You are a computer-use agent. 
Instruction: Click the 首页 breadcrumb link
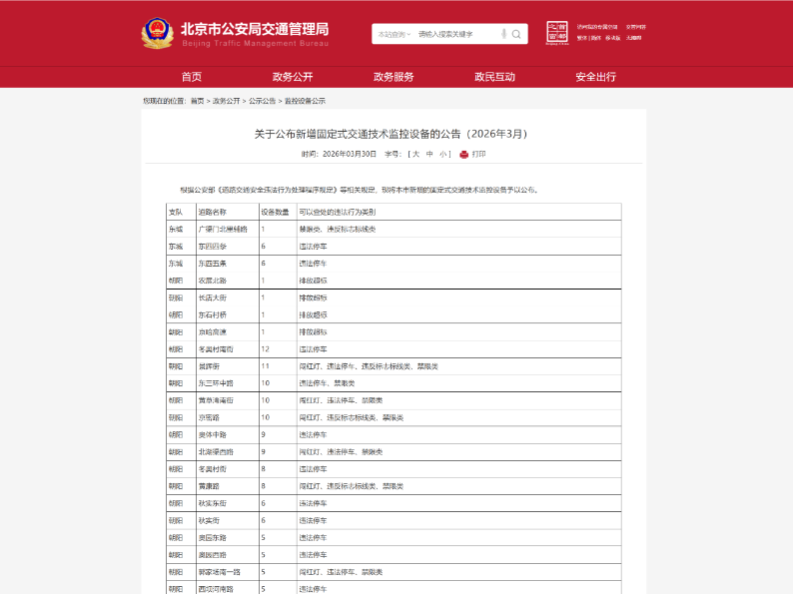coord(197,101)
